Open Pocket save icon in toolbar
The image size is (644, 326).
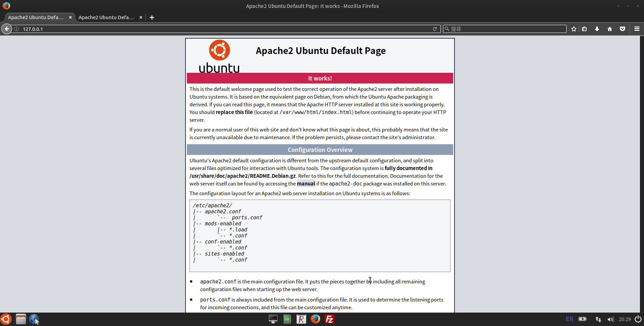tap(623, 29)
